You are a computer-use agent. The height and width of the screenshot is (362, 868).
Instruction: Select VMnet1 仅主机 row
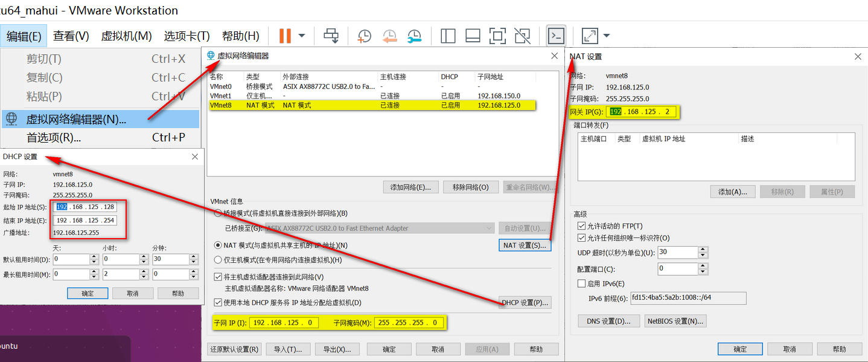click(371, 95)
